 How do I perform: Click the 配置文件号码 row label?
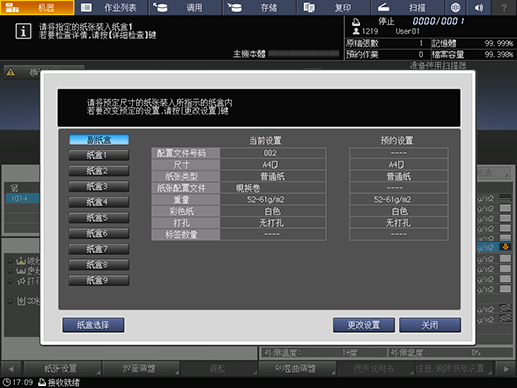[x=186, y=153]
